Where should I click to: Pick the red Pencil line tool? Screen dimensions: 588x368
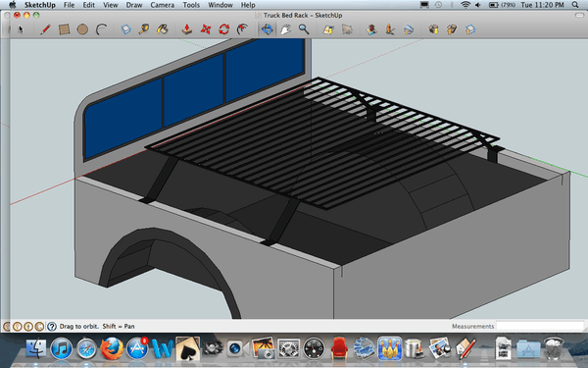coord(46,29)
